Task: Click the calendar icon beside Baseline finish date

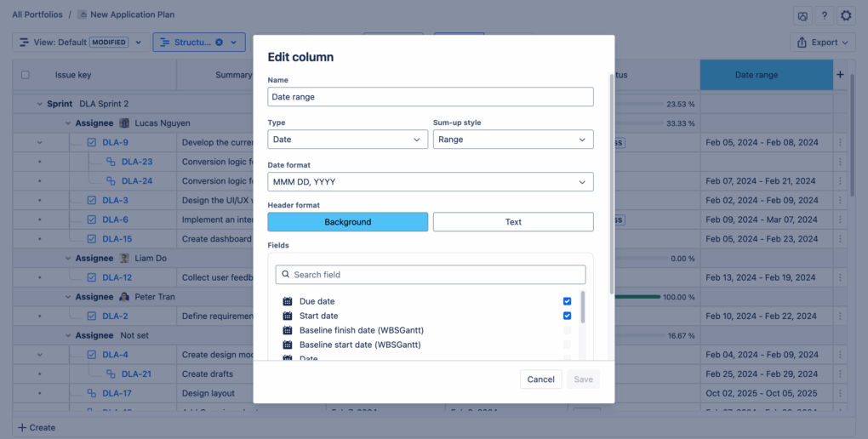Action: (x=288, y=330)
